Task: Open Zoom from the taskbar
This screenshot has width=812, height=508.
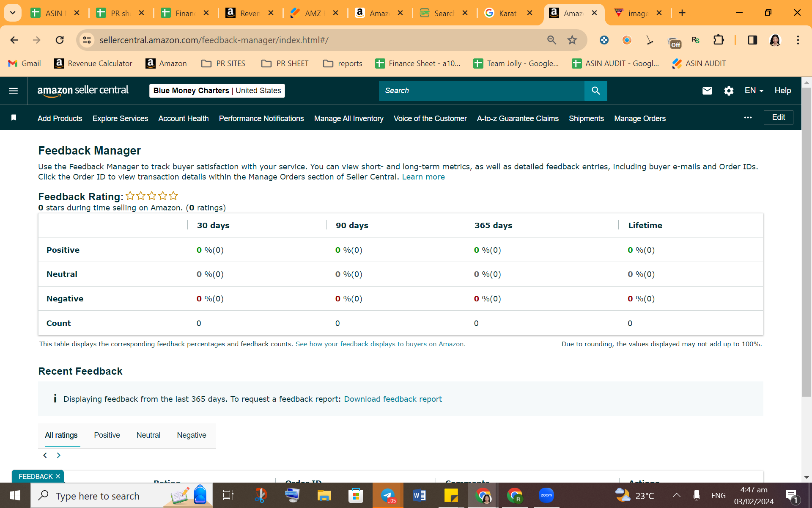Action: point(546,495)
